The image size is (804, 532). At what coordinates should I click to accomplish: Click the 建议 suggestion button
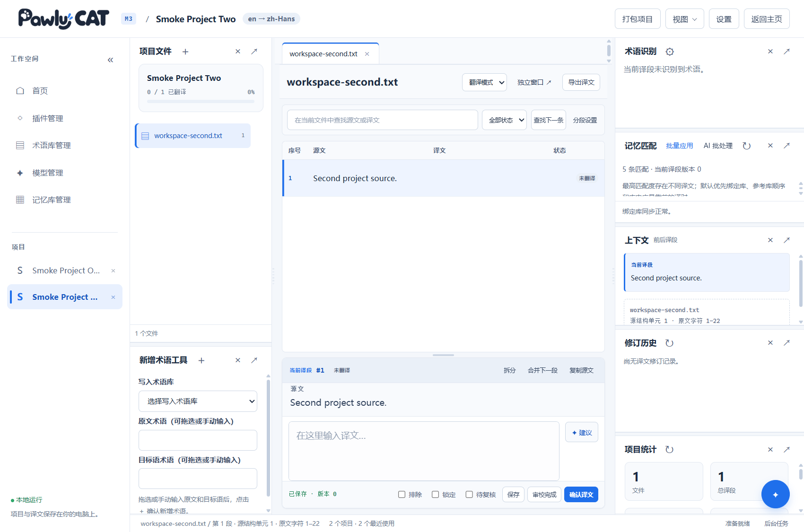[582, 432]
